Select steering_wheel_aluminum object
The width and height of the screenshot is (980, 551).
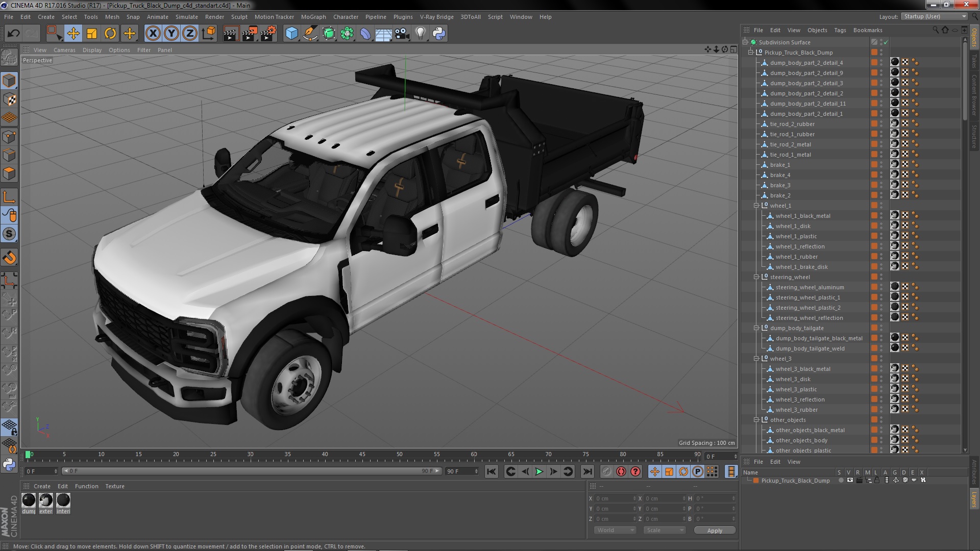[810, 287]
